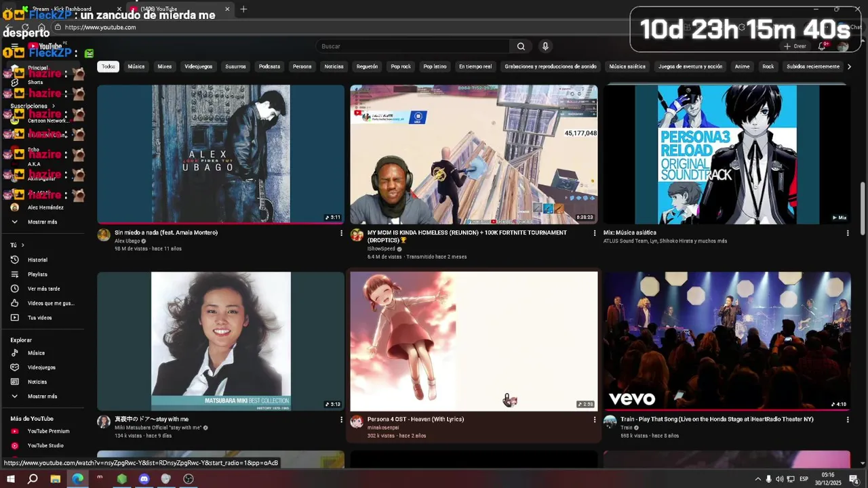Click the browser address bar URL

click(x=100, y=27)
